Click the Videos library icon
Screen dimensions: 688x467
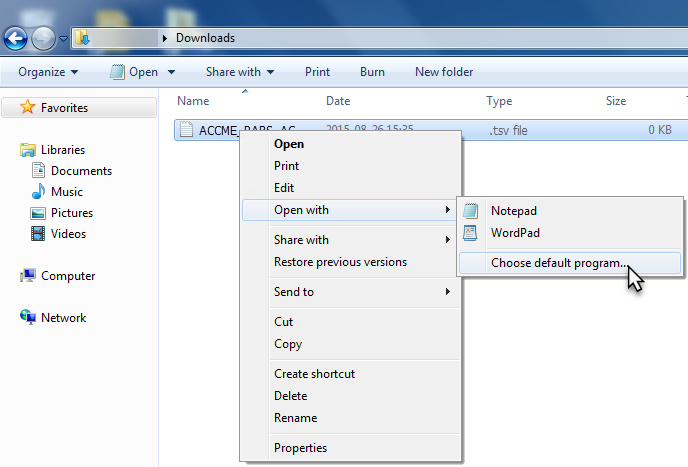click(x=38, y=234)
